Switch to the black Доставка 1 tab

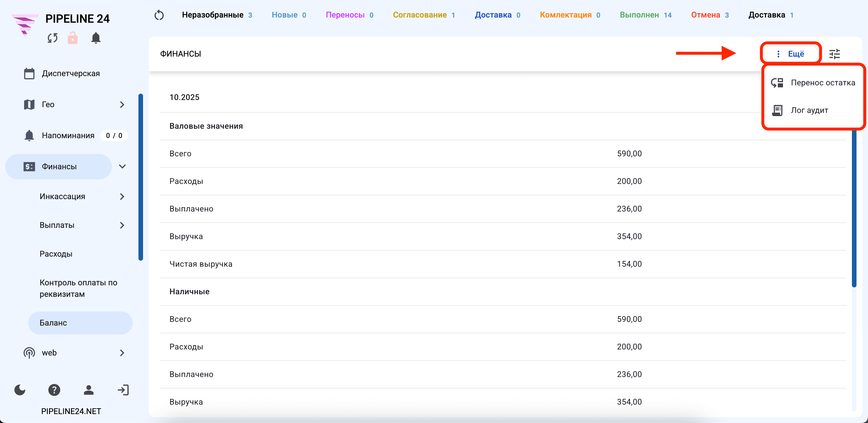click(771, 15)
